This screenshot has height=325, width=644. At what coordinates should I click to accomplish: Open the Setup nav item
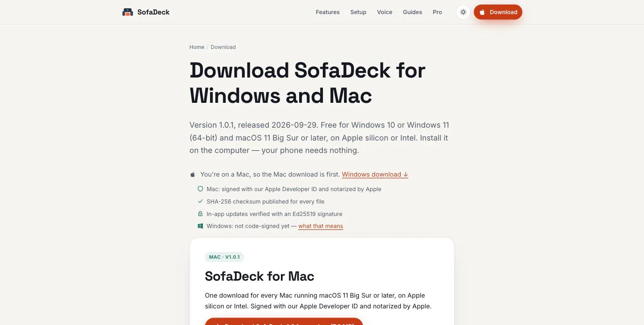[358, 12]
